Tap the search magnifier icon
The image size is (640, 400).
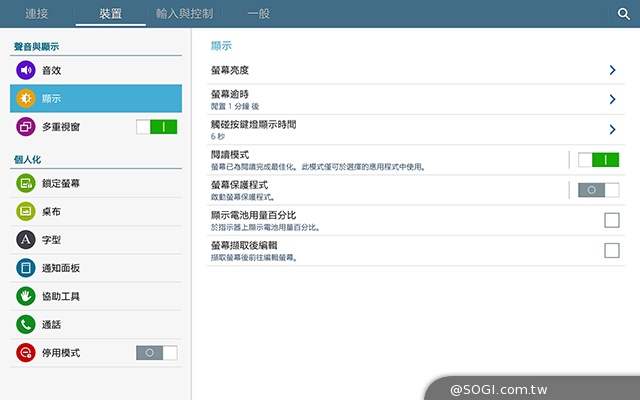pos(623,14)
